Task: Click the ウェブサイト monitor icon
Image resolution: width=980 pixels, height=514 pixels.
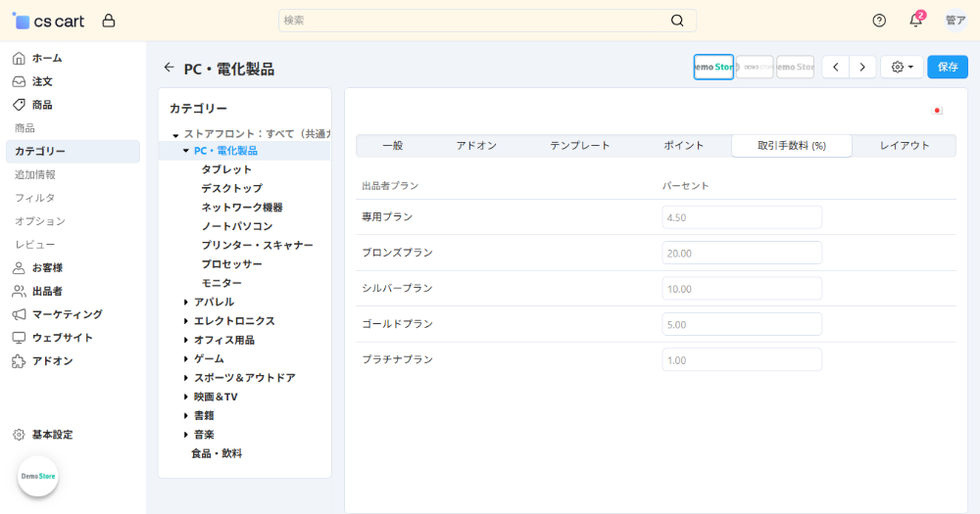Action: pyautogui.click(x=19, y=338)
